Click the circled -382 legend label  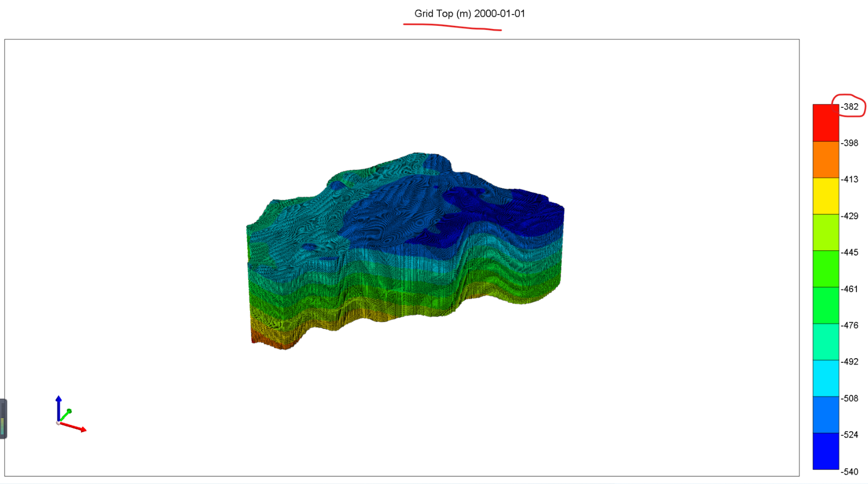point(849,107)
